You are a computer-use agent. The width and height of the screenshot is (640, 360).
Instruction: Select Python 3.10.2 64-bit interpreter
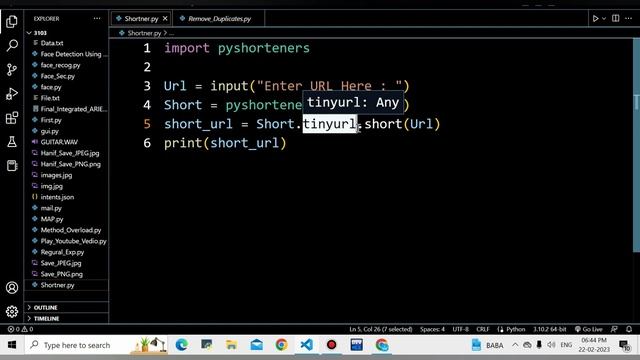tap(550, 329)
